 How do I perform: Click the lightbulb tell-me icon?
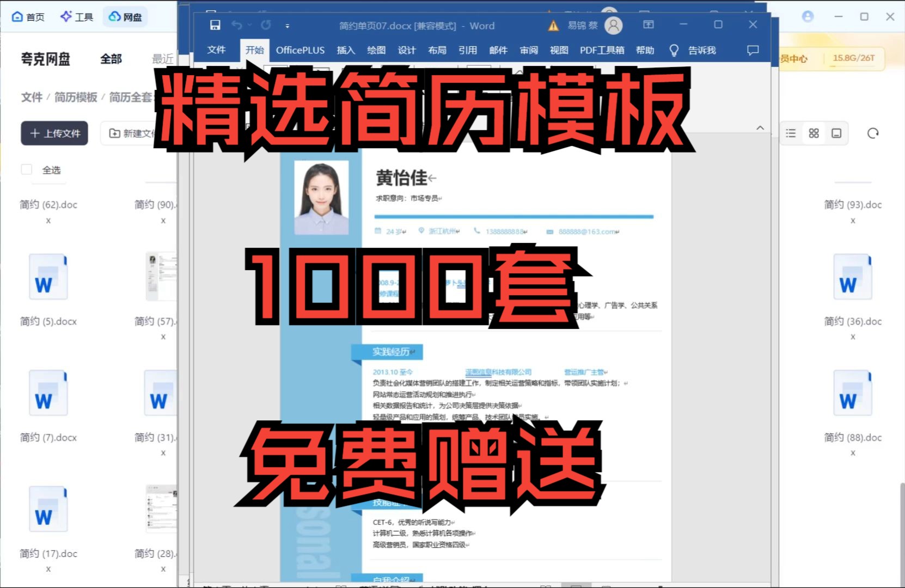[x=674, y=50]
